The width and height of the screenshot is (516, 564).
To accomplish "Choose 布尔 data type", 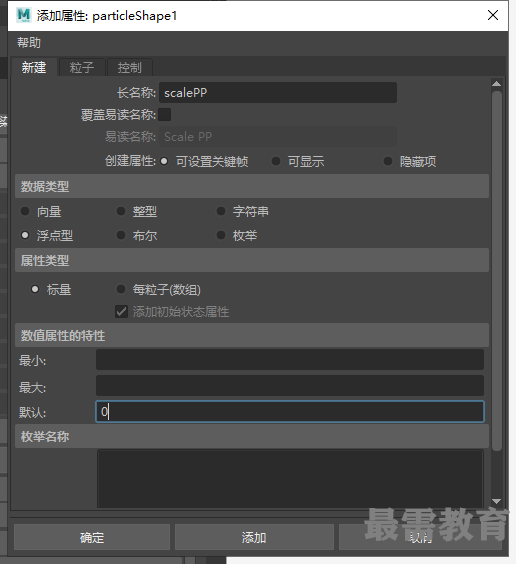I will pos(121,235).
